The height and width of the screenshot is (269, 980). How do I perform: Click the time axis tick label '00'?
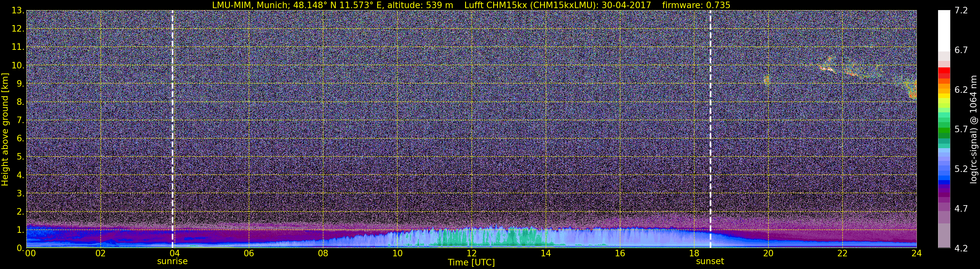point(31,253)
